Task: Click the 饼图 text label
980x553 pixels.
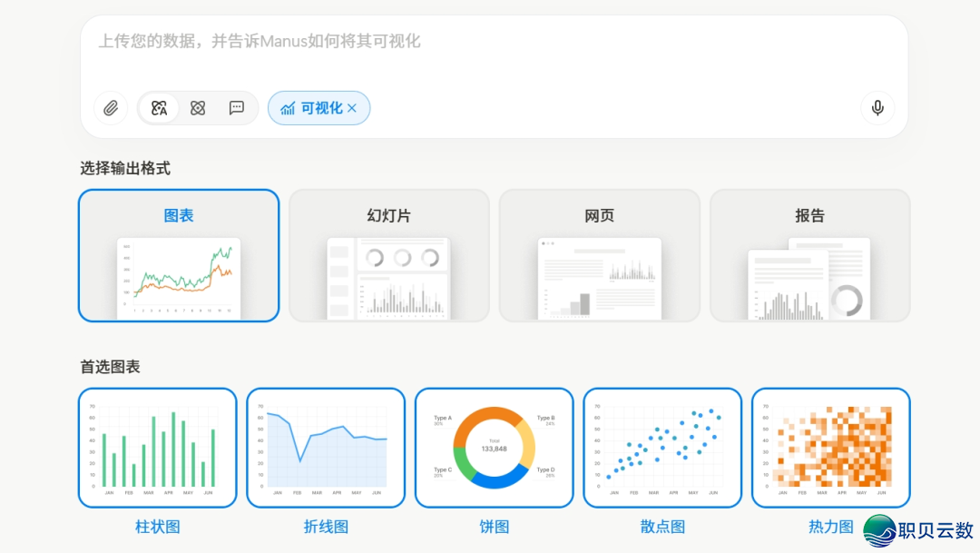Action: click(495, 527)
